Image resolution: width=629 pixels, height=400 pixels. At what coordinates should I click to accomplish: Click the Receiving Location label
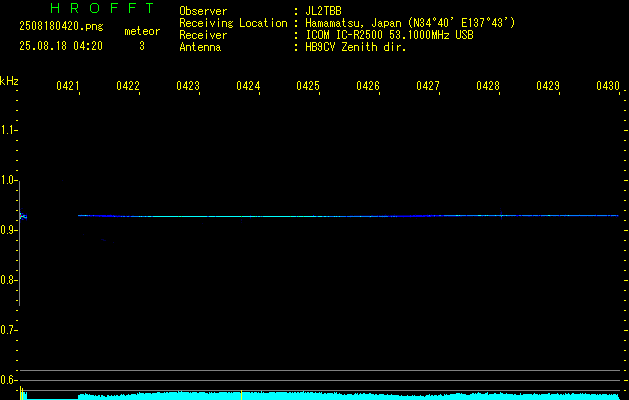[233, 23]
